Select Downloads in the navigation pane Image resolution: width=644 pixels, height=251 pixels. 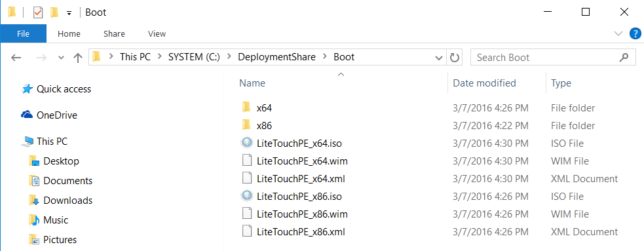67,201
